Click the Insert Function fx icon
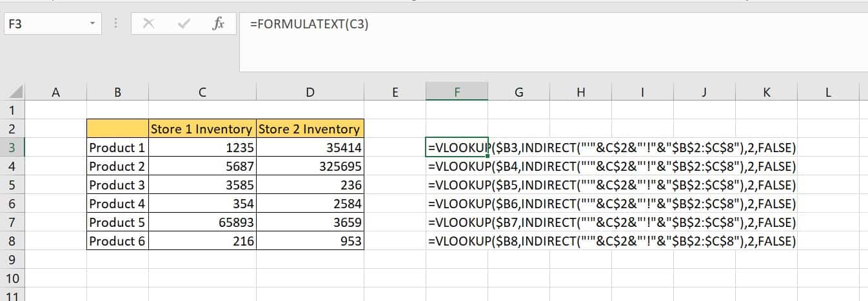This screenshot has width=868, height=301. (218, 24)
